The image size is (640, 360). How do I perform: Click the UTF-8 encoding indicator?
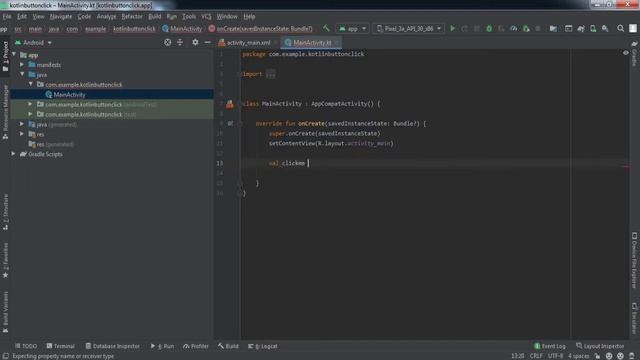[555, 356]
